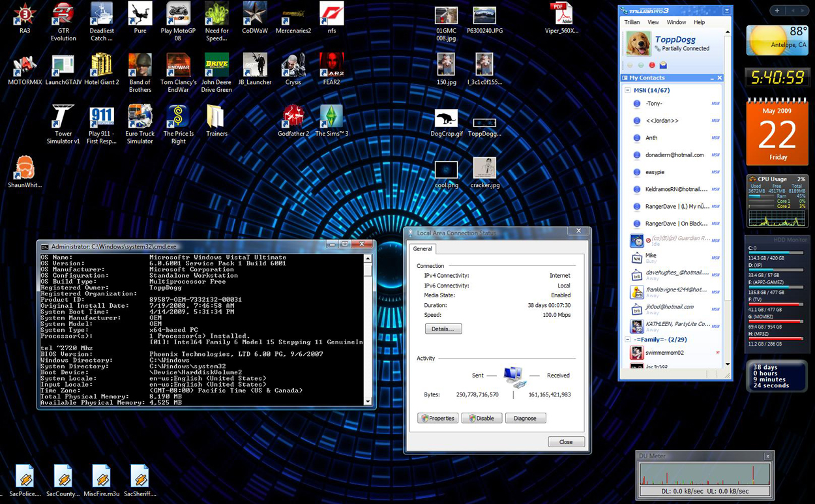Image resolution: width=815 pixels, height=504 pixels.
Task: Click the Diagnose button
Action: [x=525, y=419]
